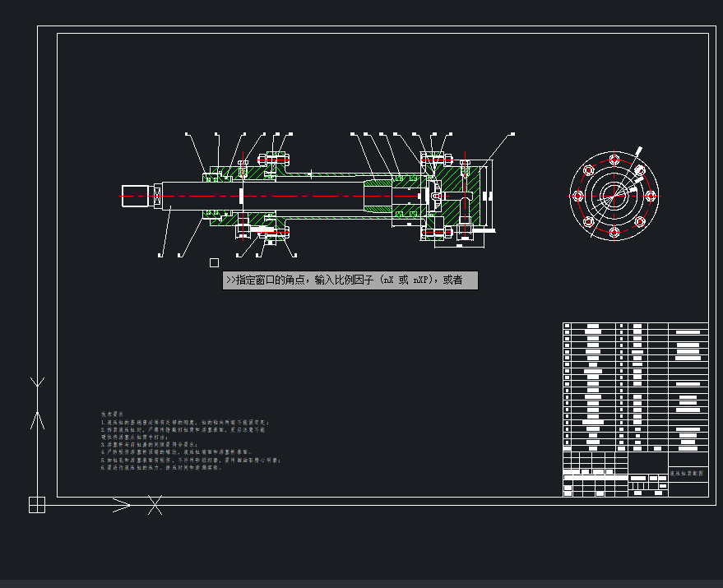723x588 pixels.
Task: Click the top bolt hole on the flange view
Action: click(x=614, y=160)
